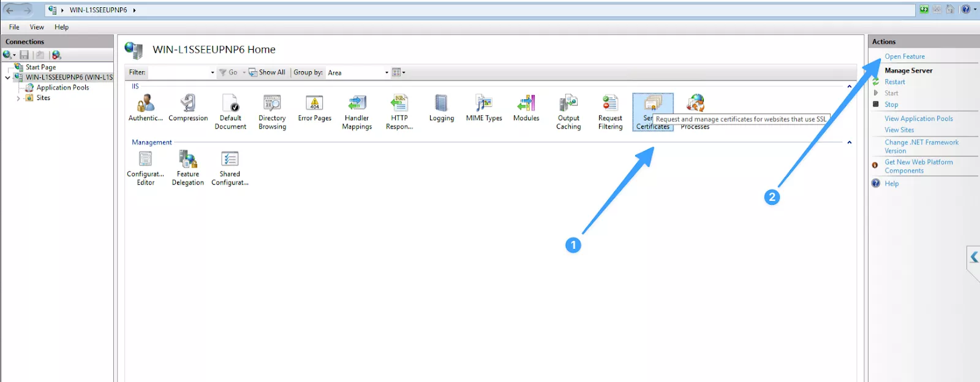Select the MIME Types icon
This screenshot has height=382, width=980.
point(484,104)
